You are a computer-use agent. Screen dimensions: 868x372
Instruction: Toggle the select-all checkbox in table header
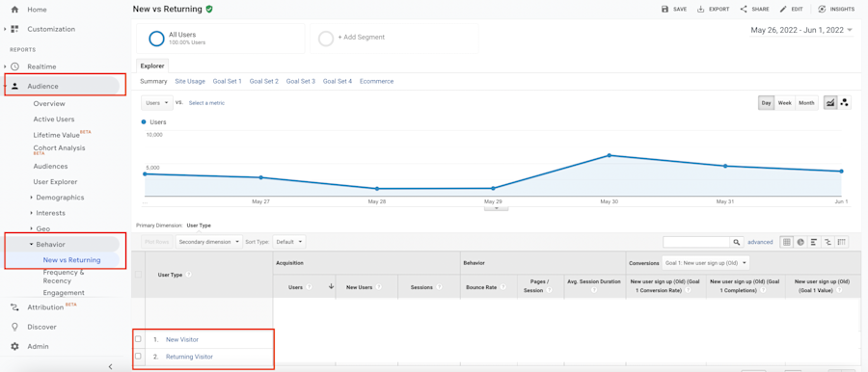point(138,274)
